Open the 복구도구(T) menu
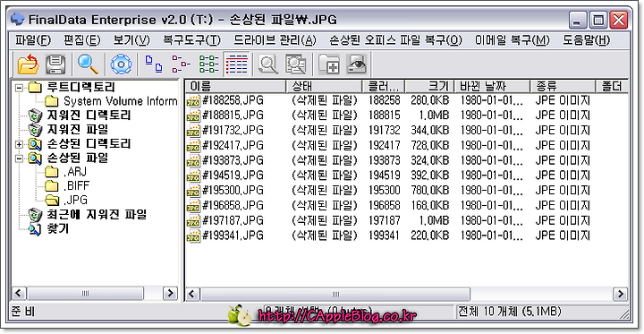The image size is (644, 334). pos(191,40)
